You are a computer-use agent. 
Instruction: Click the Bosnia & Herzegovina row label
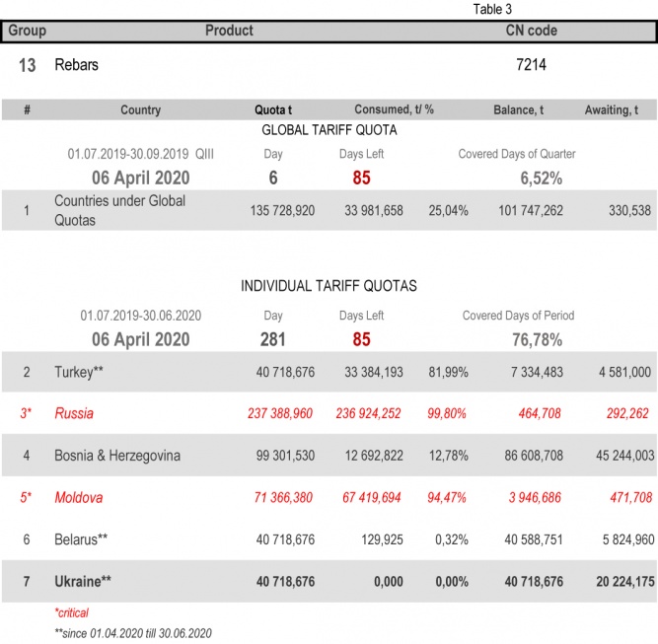116,457
